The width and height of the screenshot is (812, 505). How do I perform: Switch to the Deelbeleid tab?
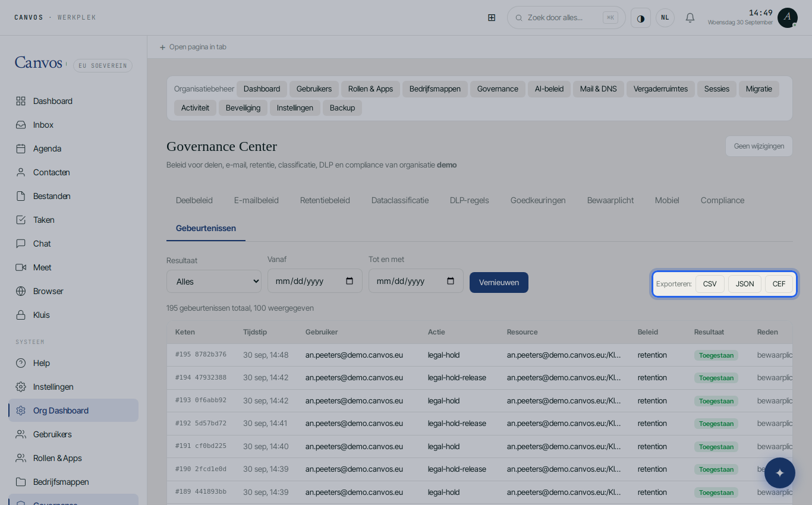click(x=194, y=200)
